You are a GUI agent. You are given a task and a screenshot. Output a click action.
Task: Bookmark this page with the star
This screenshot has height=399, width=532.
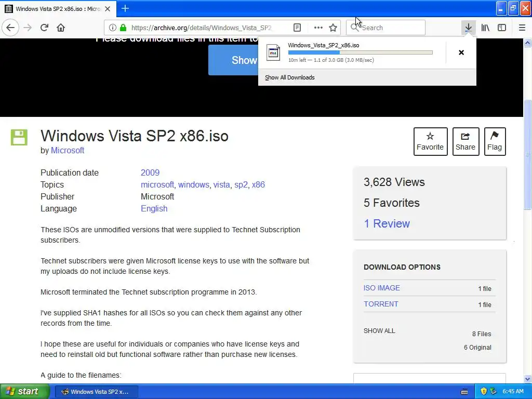(333, 28)
